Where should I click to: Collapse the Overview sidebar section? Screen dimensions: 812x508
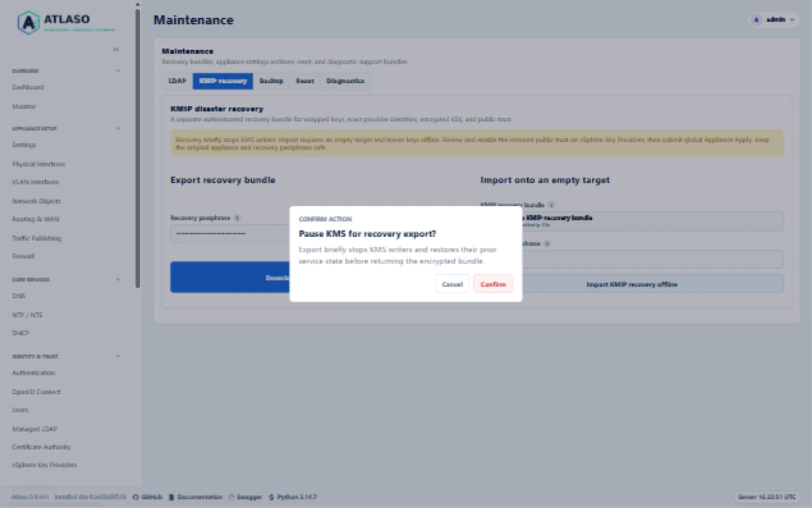coord(118,71)
